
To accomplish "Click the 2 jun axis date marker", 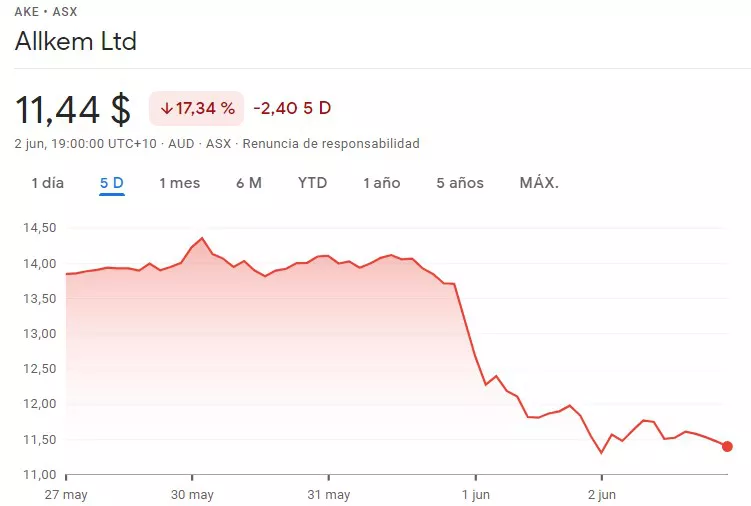I will tap(602, 494).
